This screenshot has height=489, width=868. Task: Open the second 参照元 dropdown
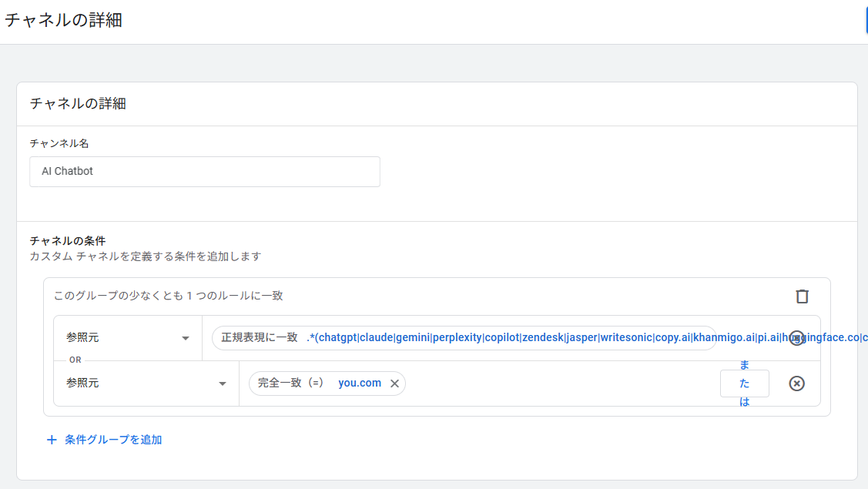pyautogui.click(x=146, y=383)
